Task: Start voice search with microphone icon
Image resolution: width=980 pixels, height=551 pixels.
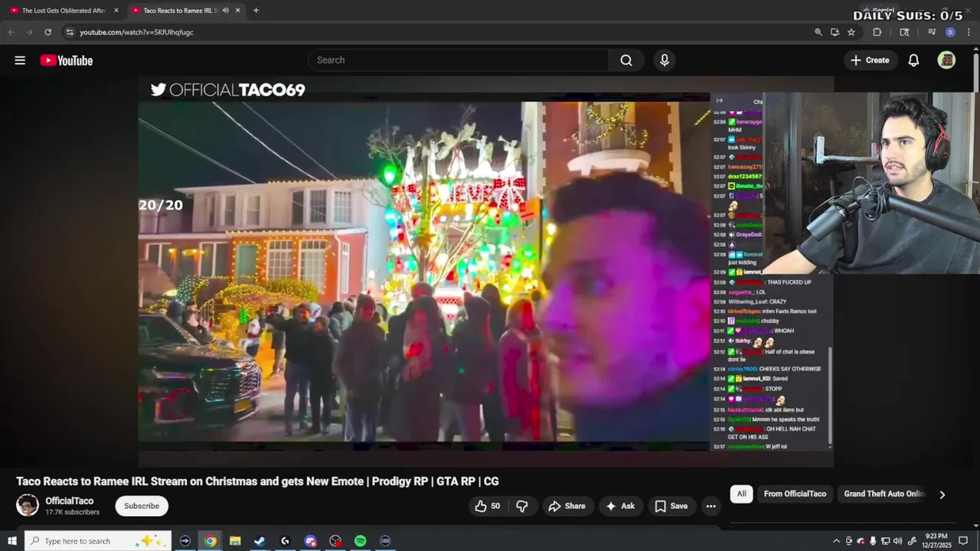Action: [664, 60]
